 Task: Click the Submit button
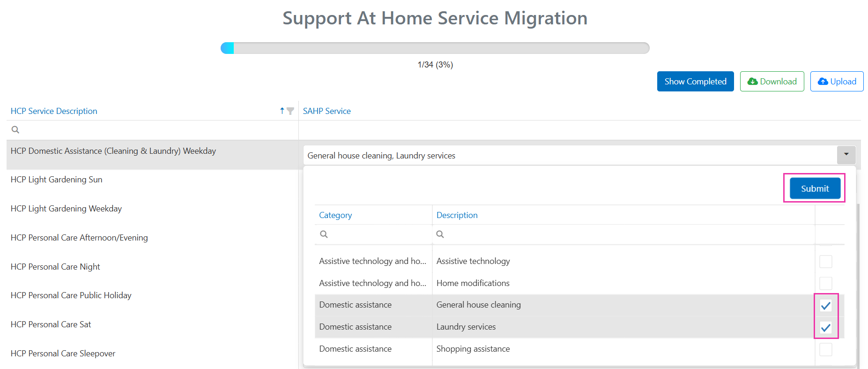click(815, 188)
